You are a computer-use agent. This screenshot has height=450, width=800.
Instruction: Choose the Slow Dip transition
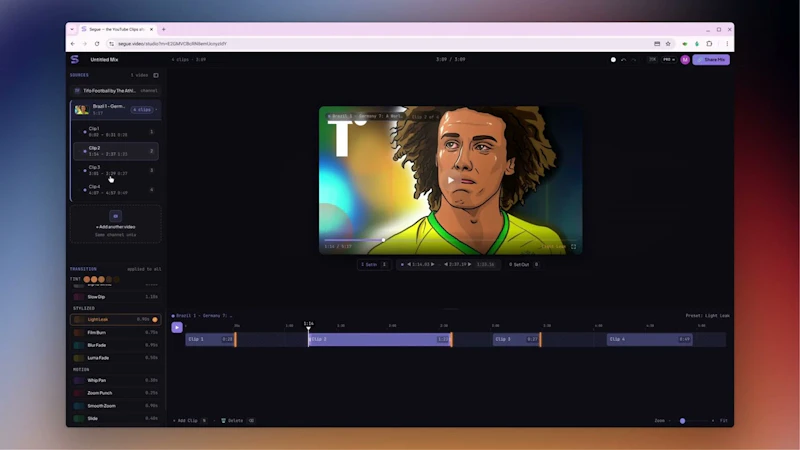point(116,297)
